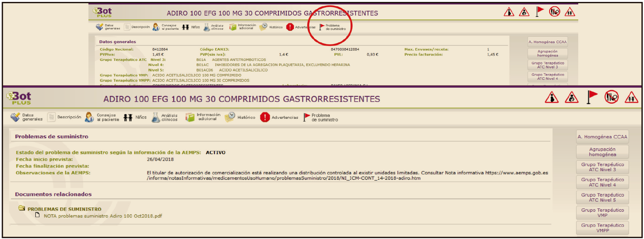Click the large red flag beside the lower header's warning triangles
Image resolution: width=644 pixels, height=239 pixels.
tap(592, 97)
